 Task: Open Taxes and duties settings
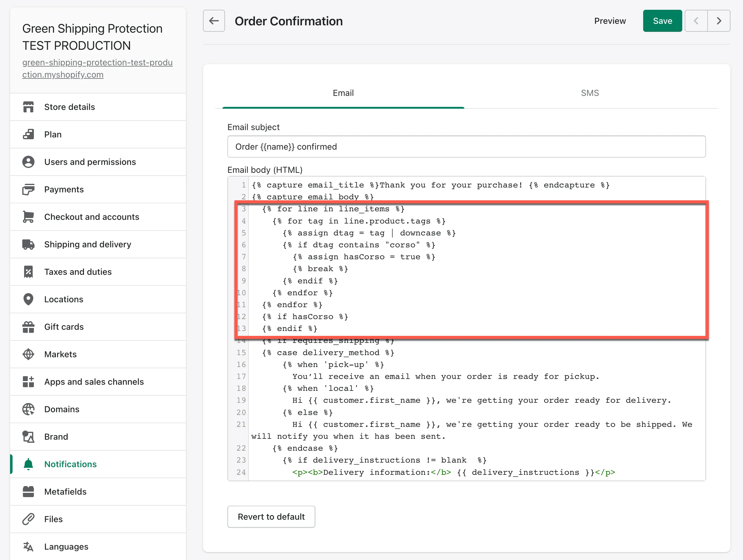(78, 272)
